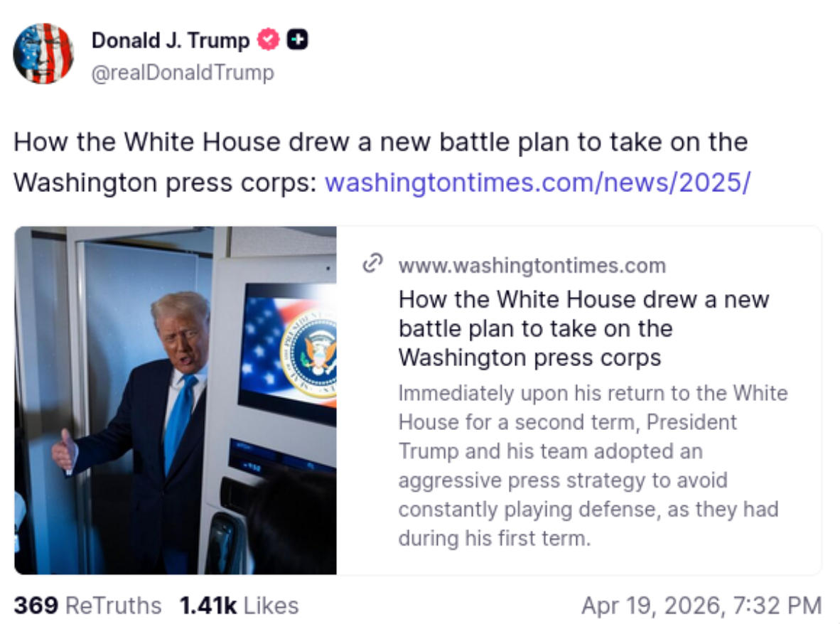Follow the washingtontimes.com/news/2025/ link in the post

538,183
